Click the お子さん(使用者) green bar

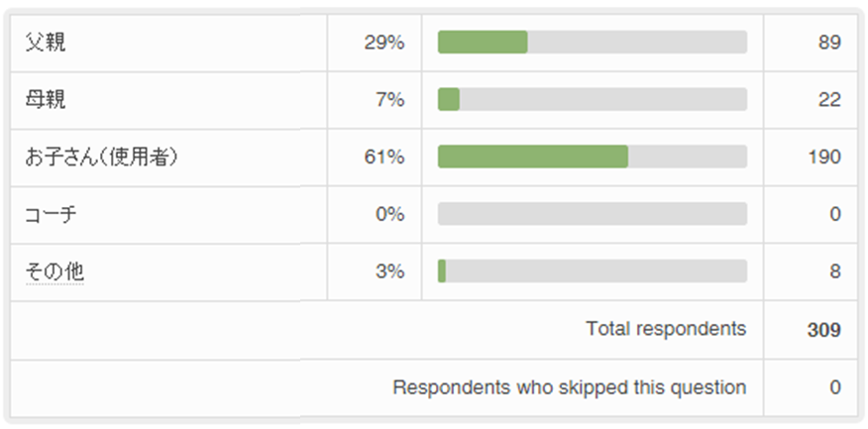532,158
